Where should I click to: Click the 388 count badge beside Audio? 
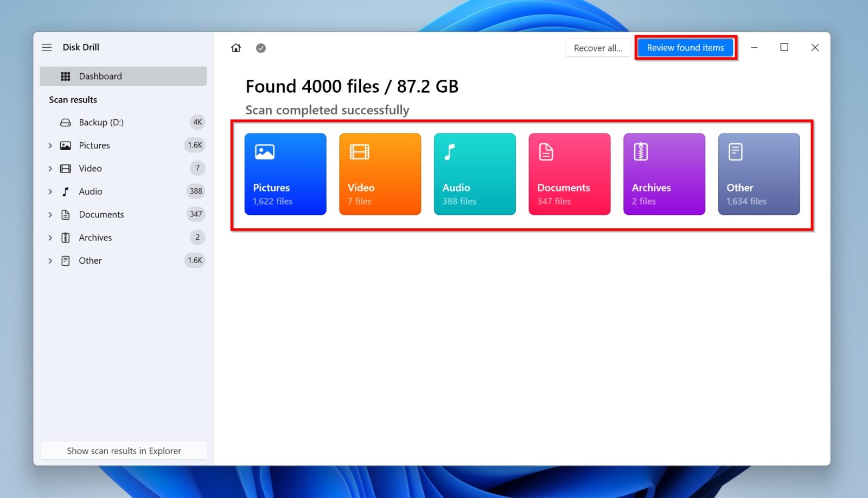click(196, 191)
